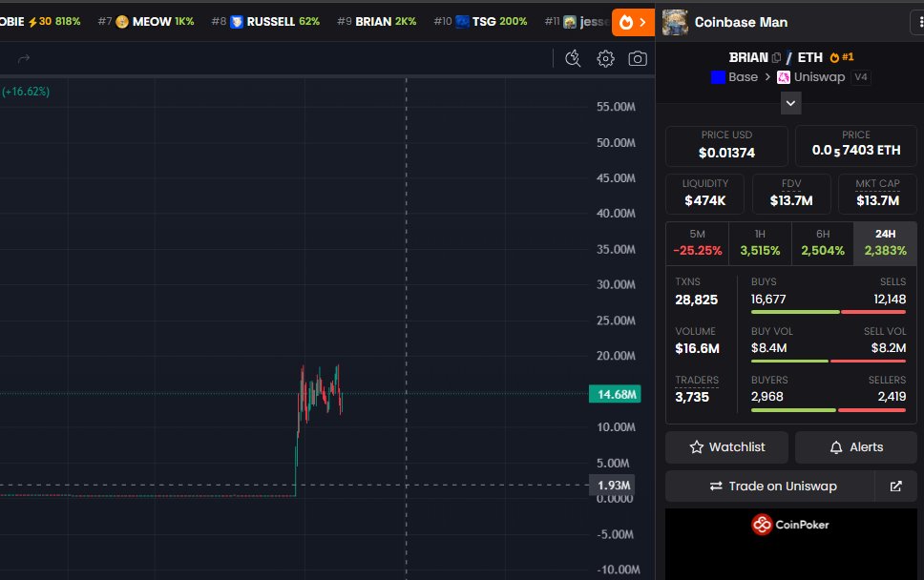Click the SELLERS 2,419 value
Image resolution: width=924 pixels, height=580 pixels.
pyautogui.click(x=892, y=397)
